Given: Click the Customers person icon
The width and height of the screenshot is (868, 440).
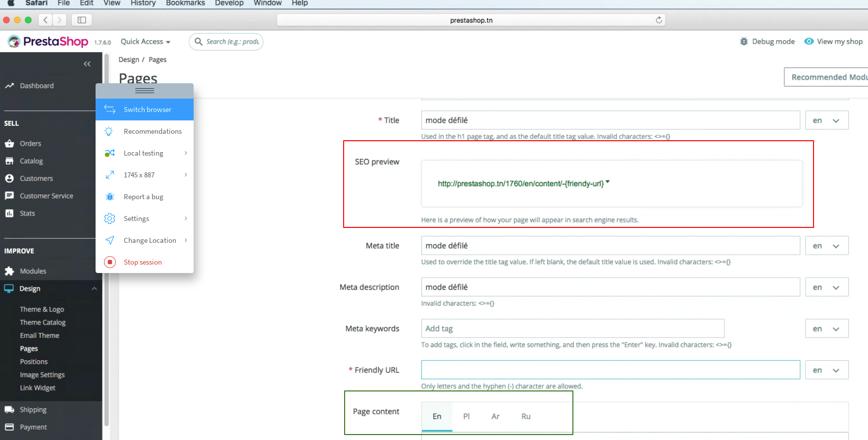Looking at the screenshot, I should [9, 178].
